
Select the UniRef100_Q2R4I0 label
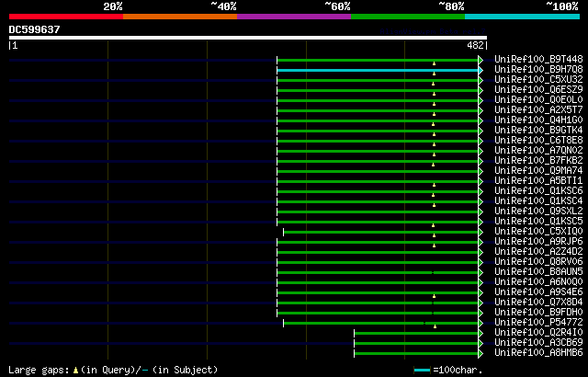[538, 333]
